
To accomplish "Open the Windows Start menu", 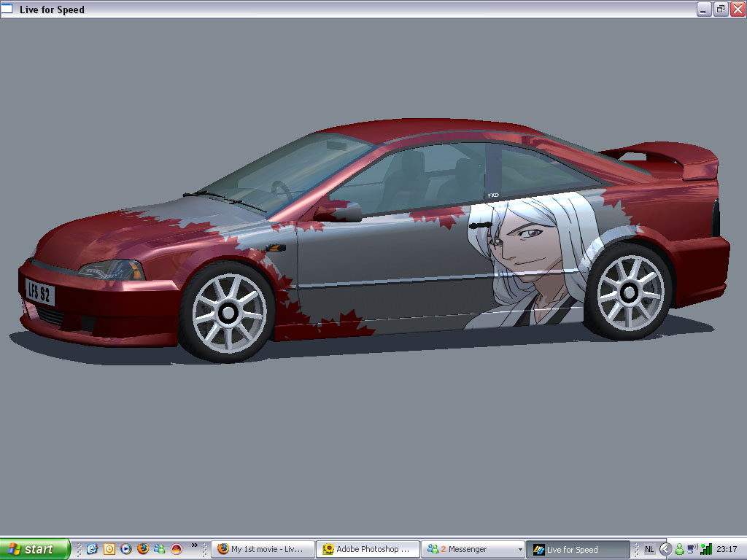I will [x=35, y=549].
